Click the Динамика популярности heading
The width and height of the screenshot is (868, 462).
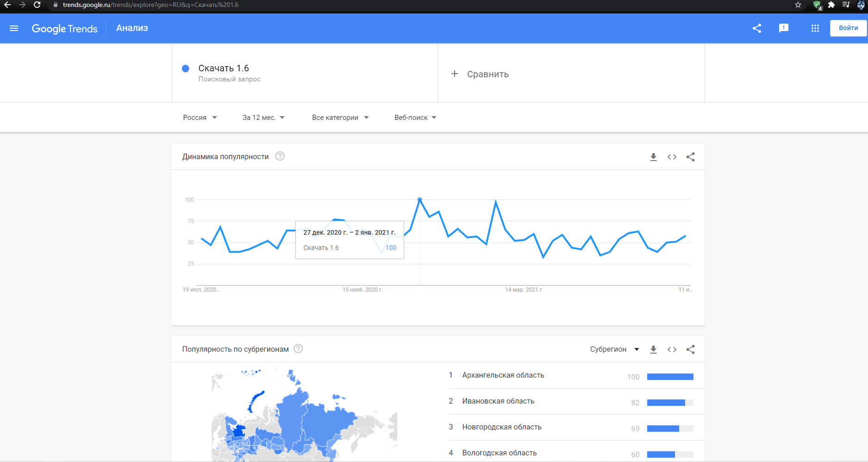(225, 156)
